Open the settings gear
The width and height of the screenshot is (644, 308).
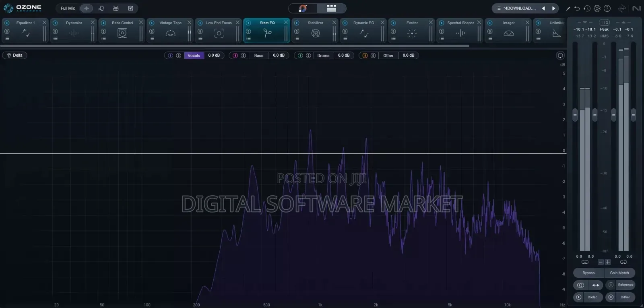point(597,8)
